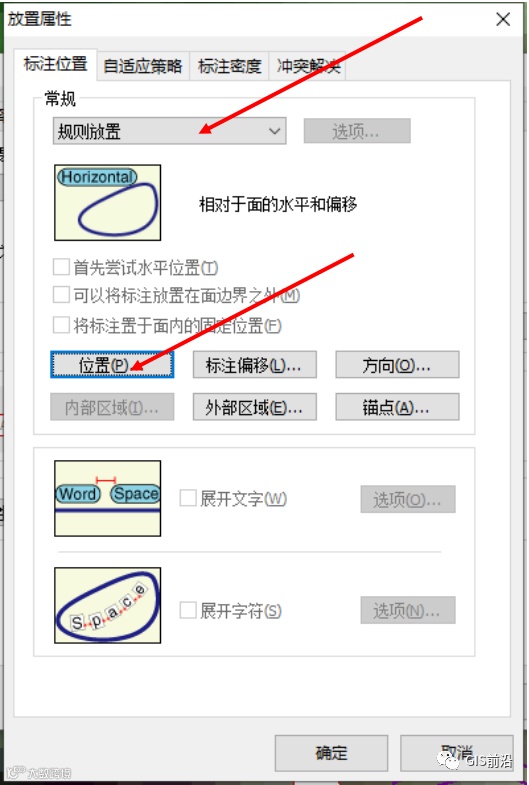Open the 规则放置 placement dropdown
Screen dimensions: 529x785
tap(170, 131)
